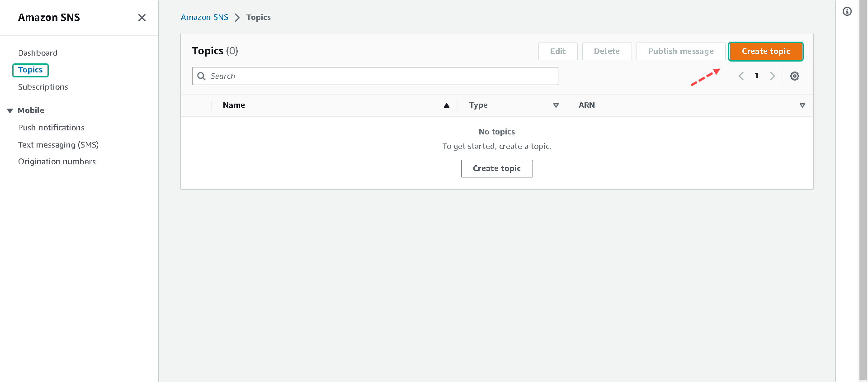The width and height of the screenshot is (868, 382).
Task: Open Text messaging (SMS) page
Action: coord(58,145)
